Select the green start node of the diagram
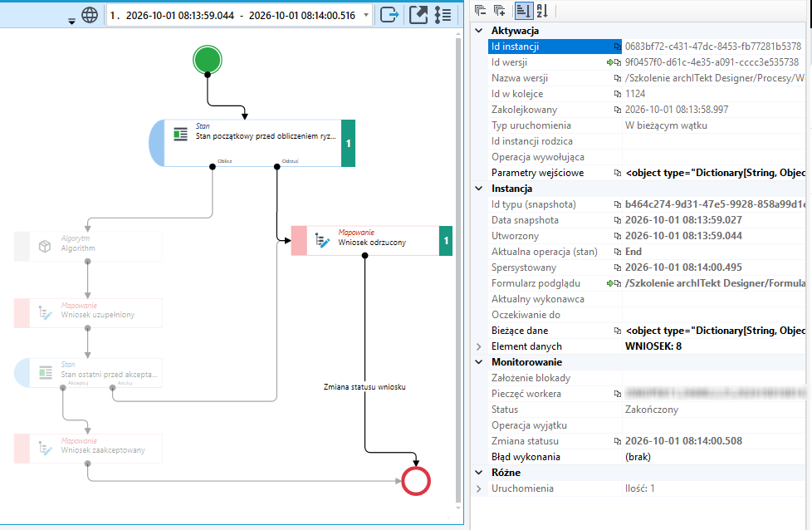Image resolution: width=812 pixels, height=530 pixels. tap(208, 60)
